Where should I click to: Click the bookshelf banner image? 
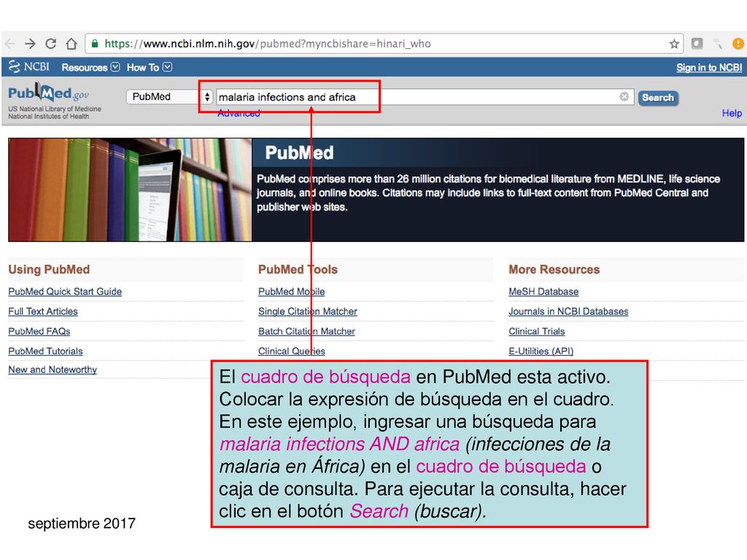click(x=130, y=190)
